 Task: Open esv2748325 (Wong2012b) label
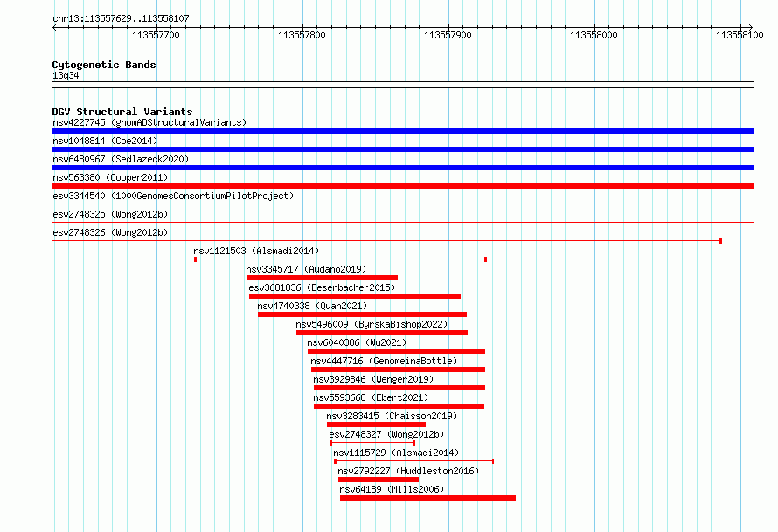110,214
